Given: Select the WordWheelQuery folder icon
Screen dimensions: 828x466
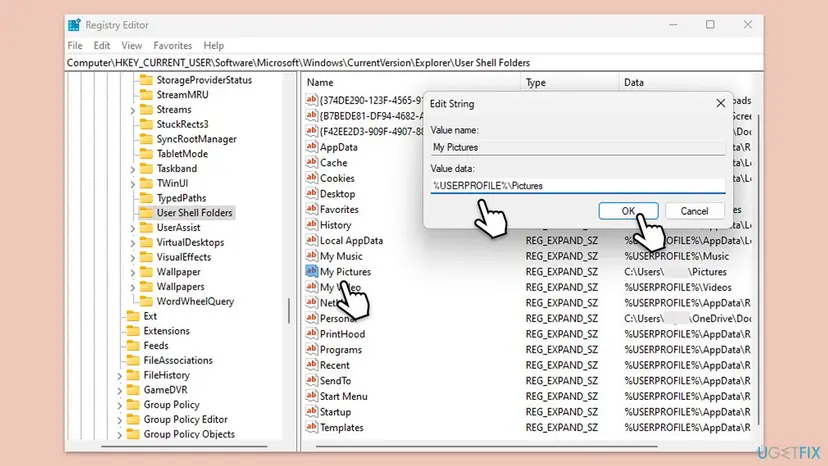Looking at the screenshot, I should tap(146, 301).
